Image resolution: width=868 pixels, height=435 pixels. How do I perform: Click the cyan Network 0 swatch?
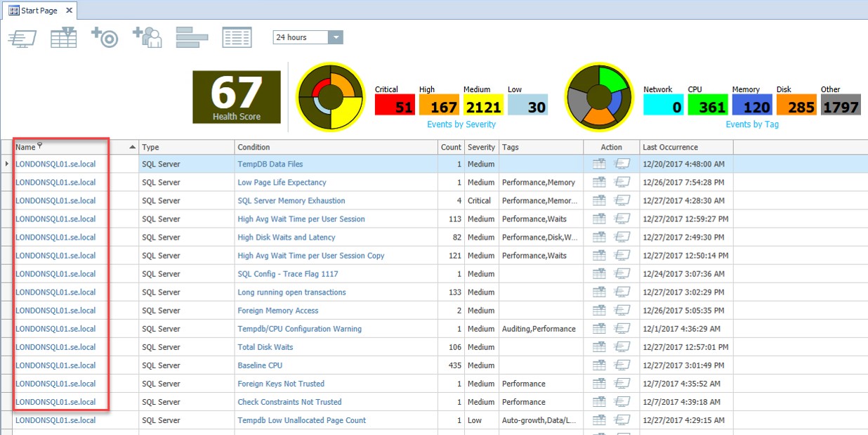tap(664, 105)
